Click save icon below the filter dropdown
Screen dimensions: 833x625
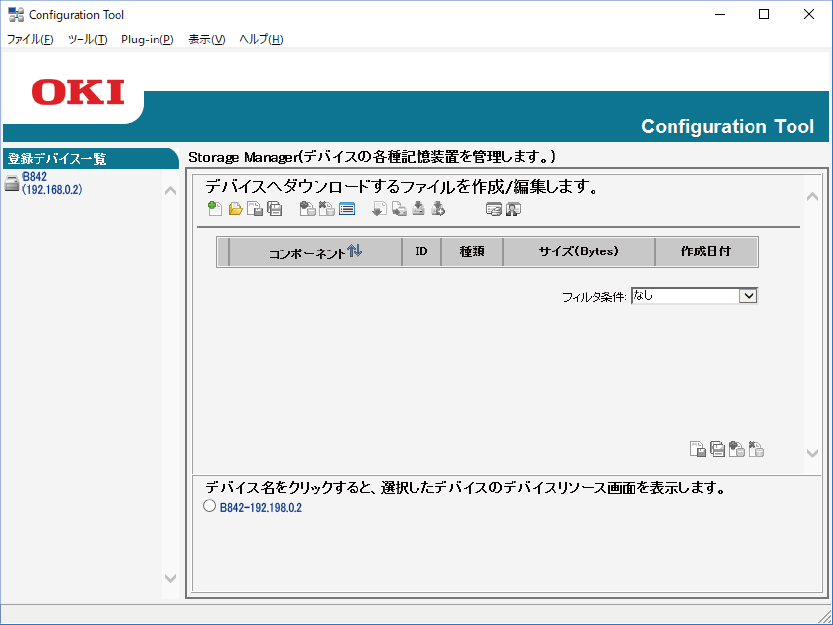pos(698,449)
